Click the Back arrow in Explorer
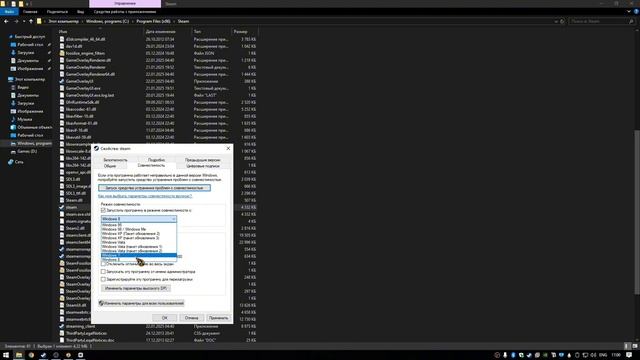This screenshot has width=640, height=360. coord(6,21)
